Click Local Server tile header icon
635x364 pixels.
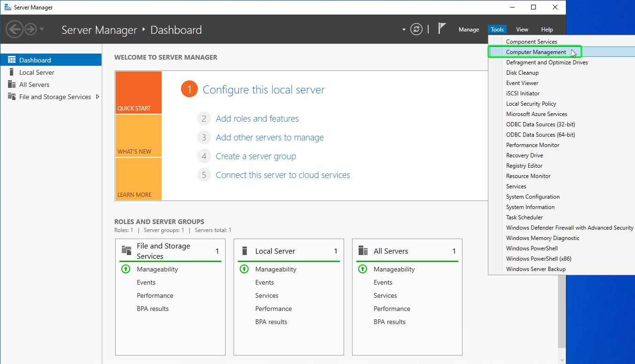click(244, 251)
